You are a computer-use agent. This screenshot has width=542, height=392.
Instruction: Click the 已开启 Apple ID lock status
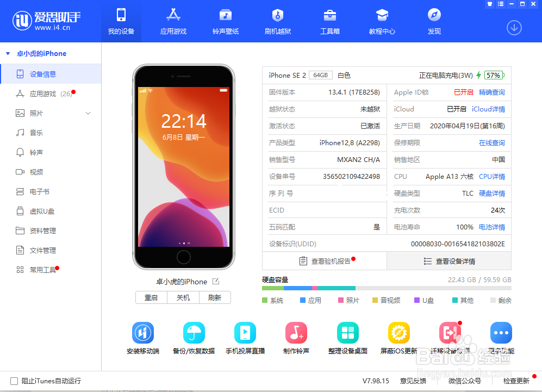[463, 92]
